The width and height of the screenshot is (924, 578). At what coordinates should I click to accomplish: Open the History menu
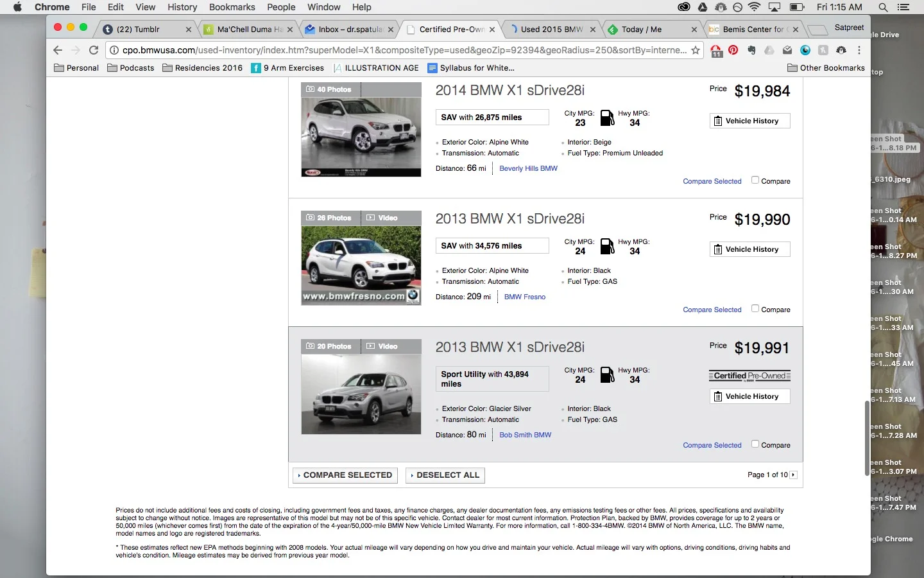pyautogui.click(x=182, y=7)
